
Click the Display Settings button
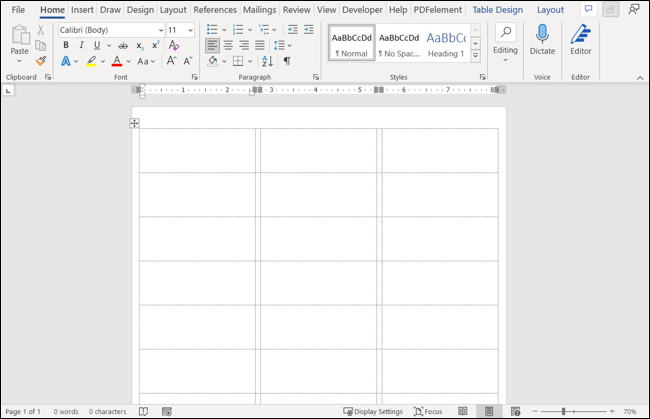pos(373,411)
